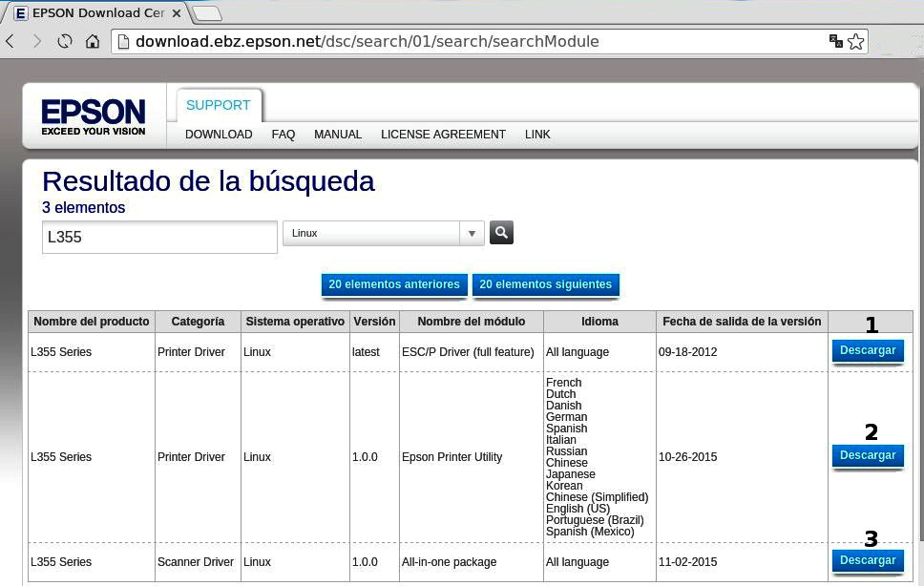This screenshot has height=586, width=924.
Task: Download the Scanner Driver All-in-one package
Action: [x=868, y=560]
